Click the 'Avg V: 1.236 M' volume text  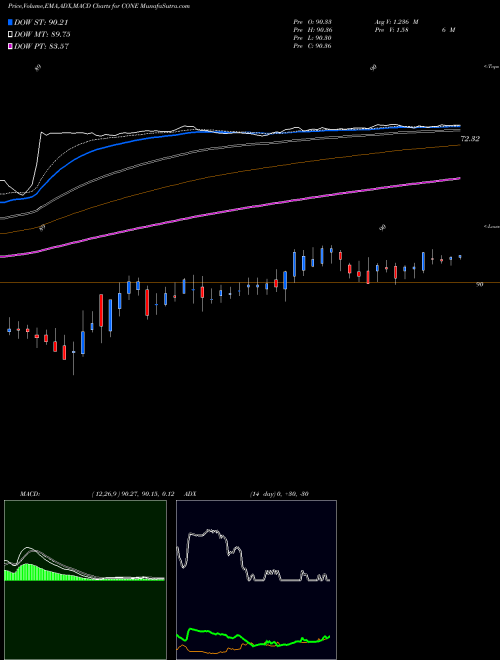(396, 21)
